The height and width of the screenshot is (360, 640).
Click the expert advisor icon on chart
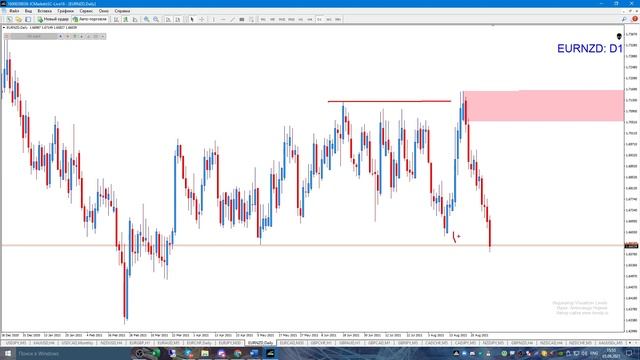pyautogui.click(x=619, y=36)
